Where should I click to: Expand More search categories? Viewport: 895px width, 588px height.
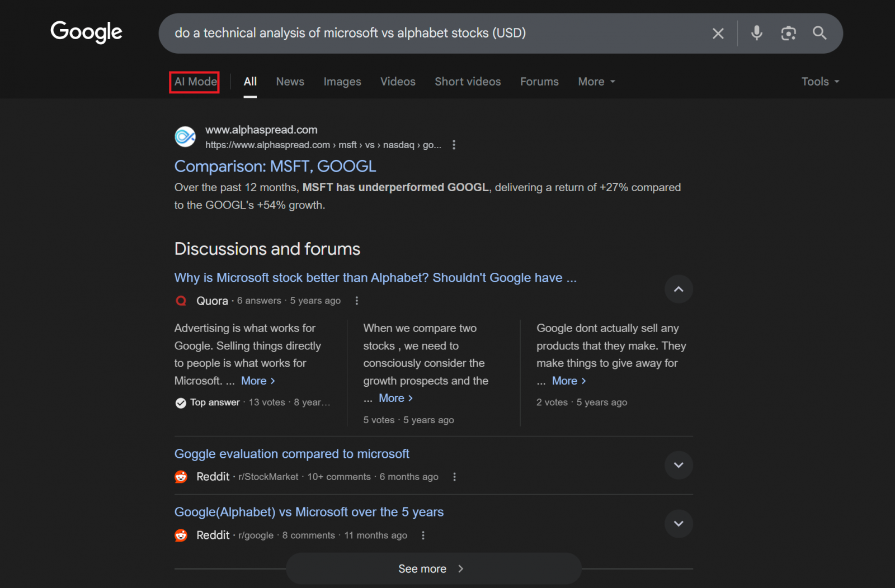(x=595, y=81)
